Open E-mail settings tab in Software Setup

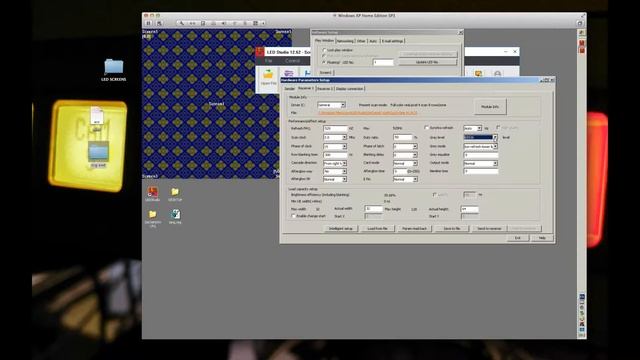coord(392,41)
